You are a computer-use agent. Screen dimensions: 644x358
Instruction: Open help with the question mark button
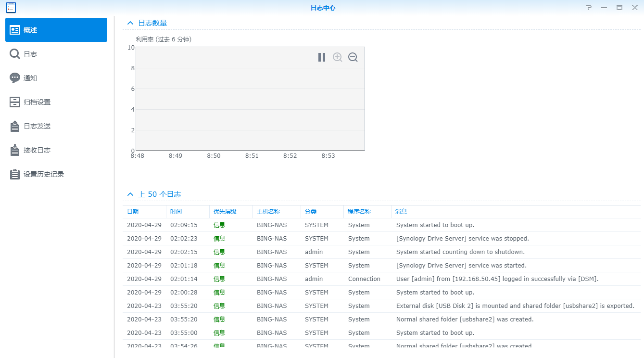coord(589,8)
